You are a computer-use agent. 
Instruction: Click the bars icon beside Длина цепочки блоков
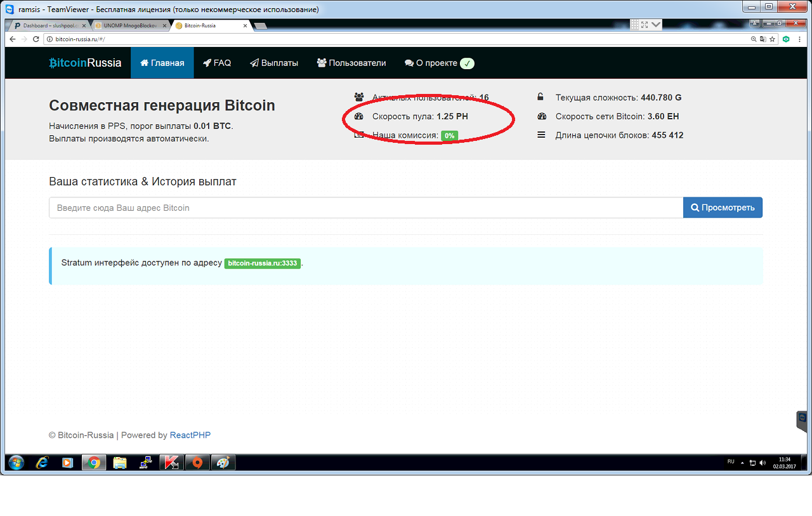click(541, 135)
